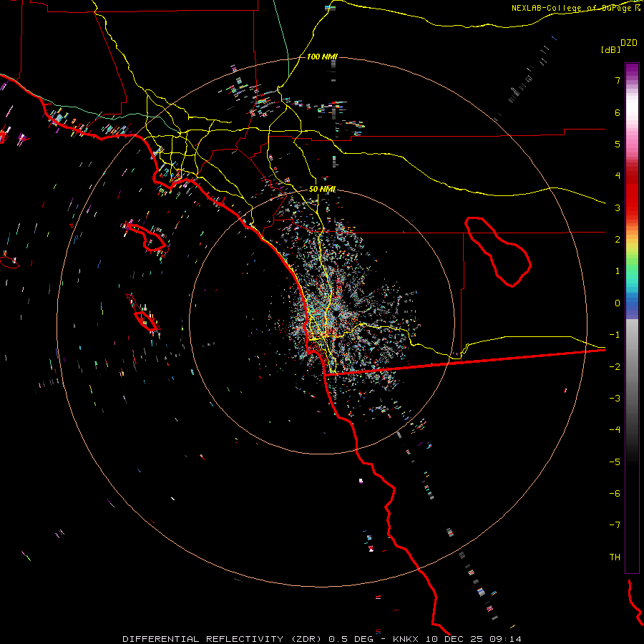Viewport: 644px width, 644px height.
Task: Click the positive 6 scale value
Action: tap(618, 112)
